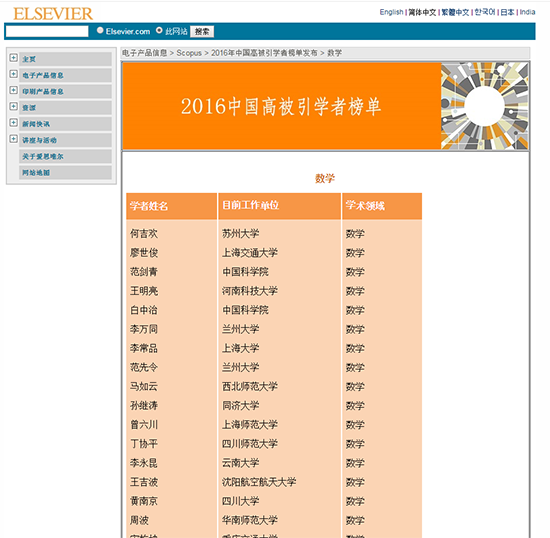The height and width of the screenshot is (538, 550).
Task: Expand the plus box beside 电子产品信息
Action: click(13, 74)
